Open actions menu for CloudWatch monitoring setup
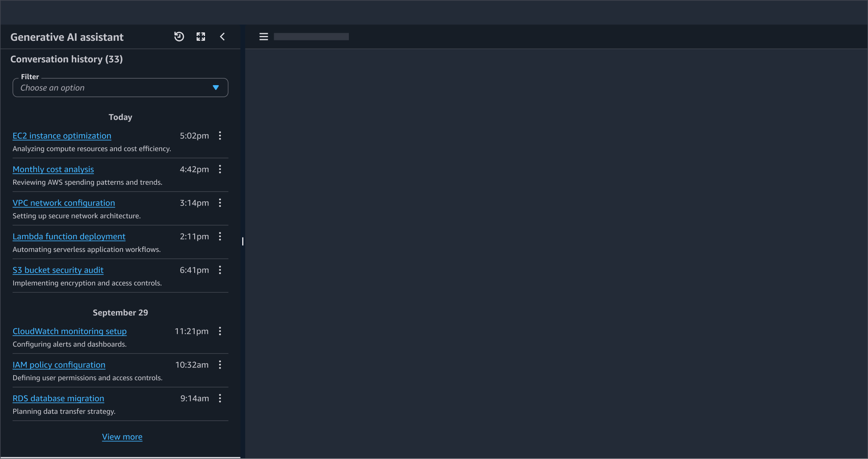The height and width of the screenshot is (459, 868). [x=220, y=331]
